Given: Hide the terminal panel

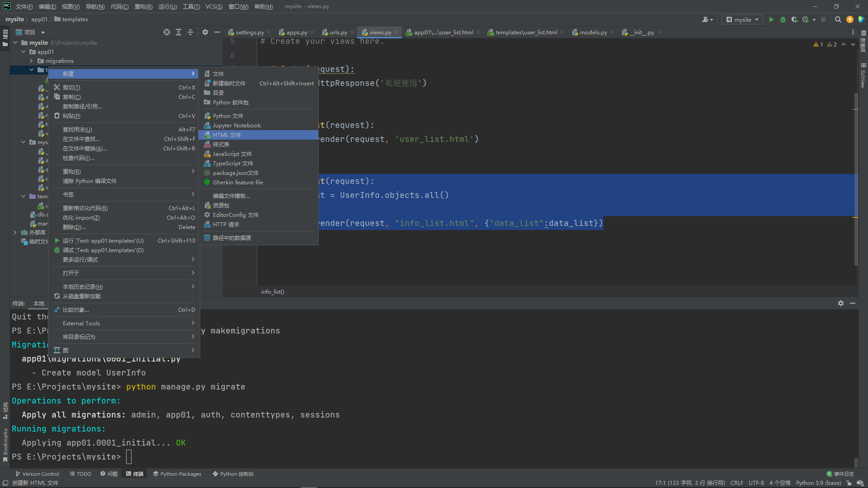Looking at the screenshot, I should 853,303.
